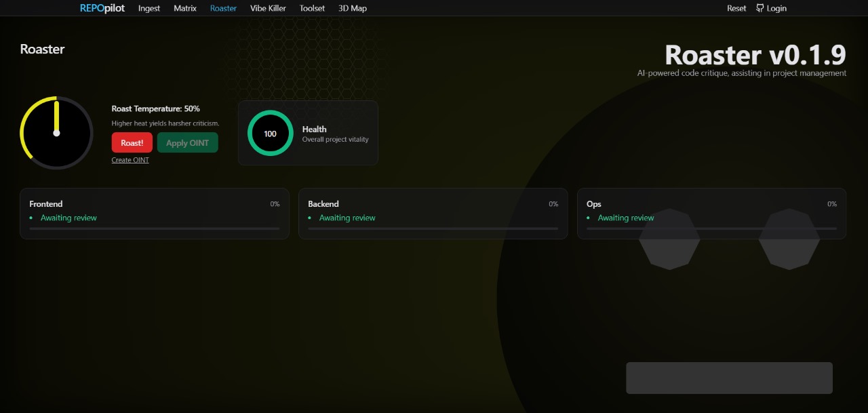Click the Frontend 0% value

click(x=275, y=204)
